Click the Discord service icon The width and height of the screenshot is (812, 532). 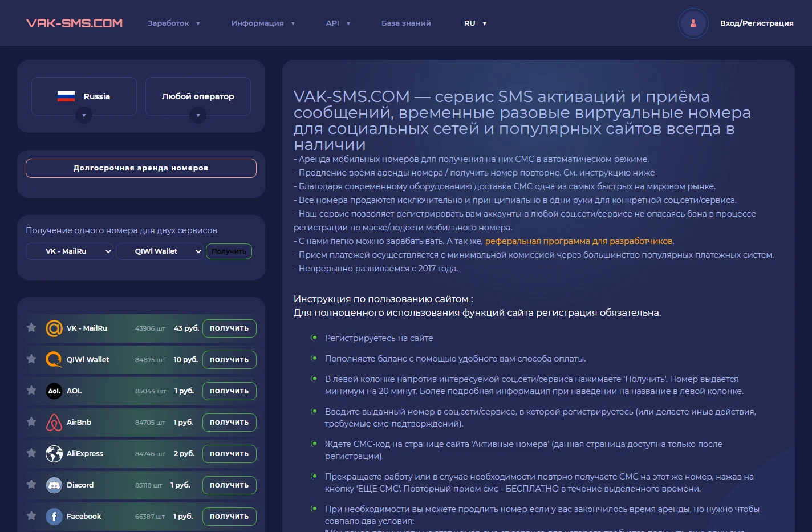click(54, 485)
